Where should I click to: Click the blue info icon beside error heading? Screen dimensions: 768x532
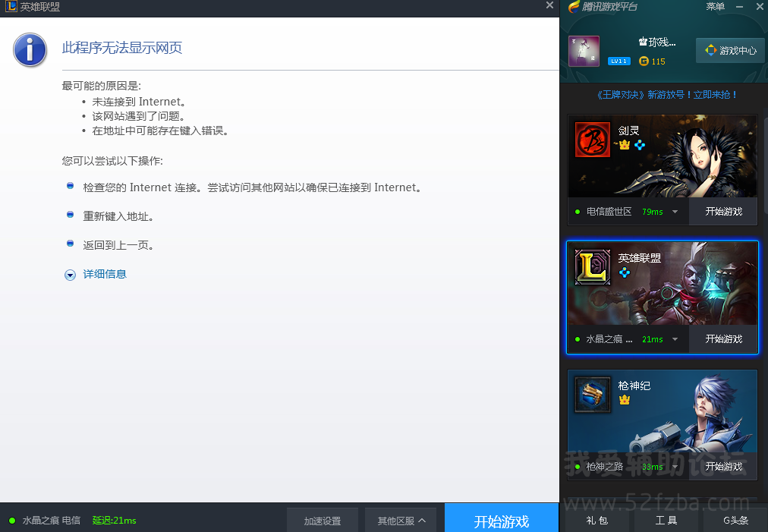(x=30, y=50)
